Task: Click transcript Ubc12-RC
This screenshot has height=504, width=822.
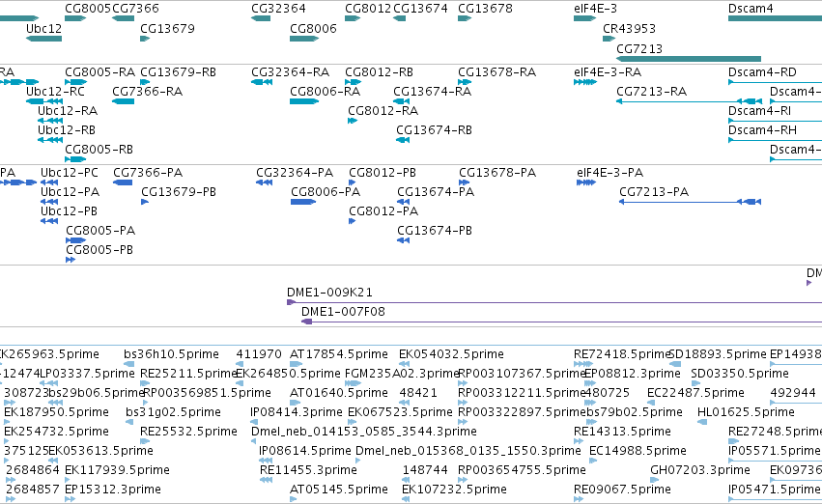Action: click(x=56, y=91)
